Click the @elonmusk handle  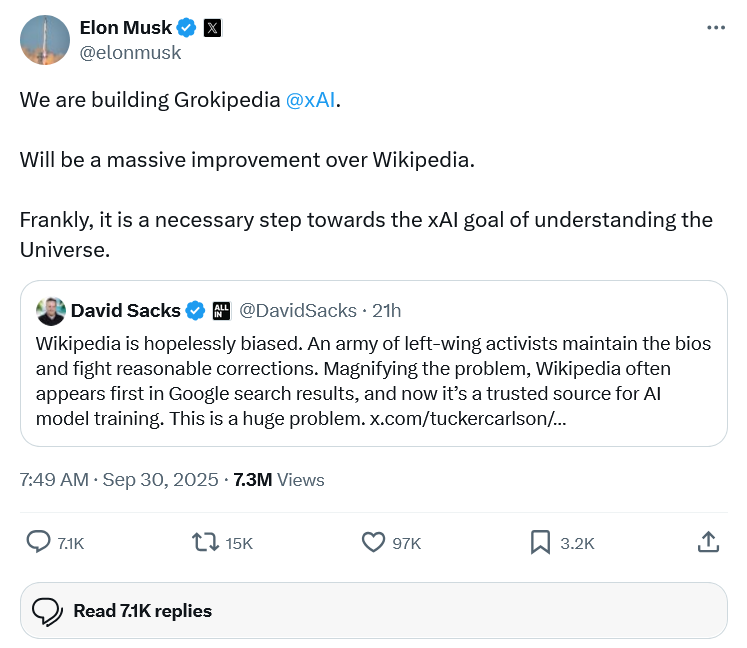130,53
